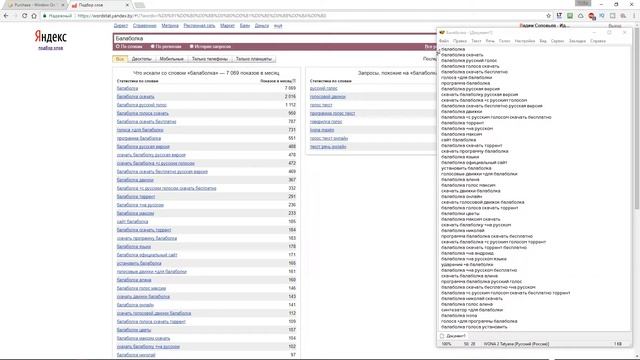This screenshot has width=640, height=360.
Task: Open the Метрика link in Yandex header
Action: (170, 26)
